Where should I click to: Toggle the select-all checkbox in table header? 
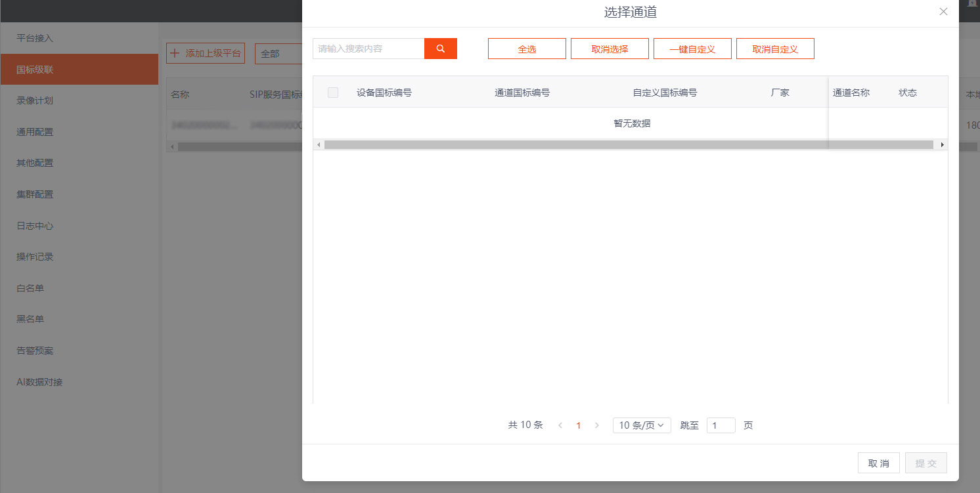(333, 93)
